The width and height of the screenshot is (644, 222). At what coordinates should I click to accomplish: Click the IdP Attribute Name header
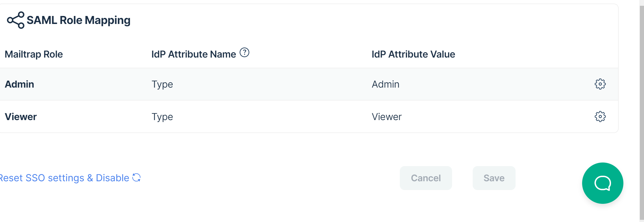click(x=194, y=54)
